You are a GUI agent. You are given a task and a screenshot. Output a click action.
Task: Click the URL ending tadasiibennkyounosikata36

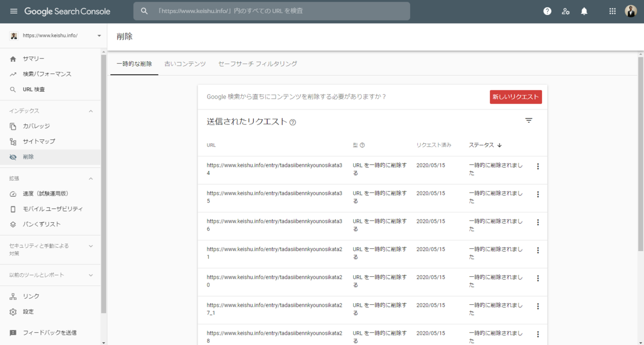click(274, 225)
